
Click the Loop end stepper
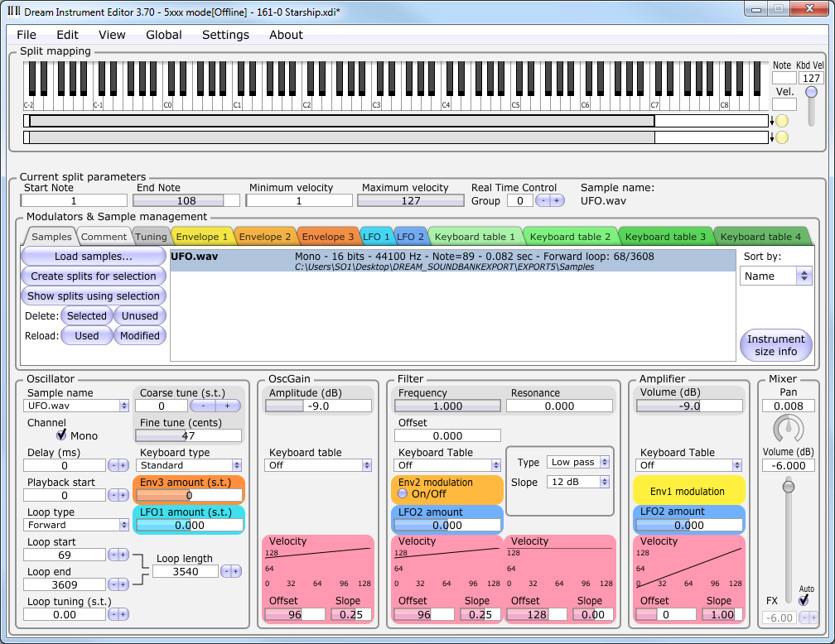click(118, 584)
